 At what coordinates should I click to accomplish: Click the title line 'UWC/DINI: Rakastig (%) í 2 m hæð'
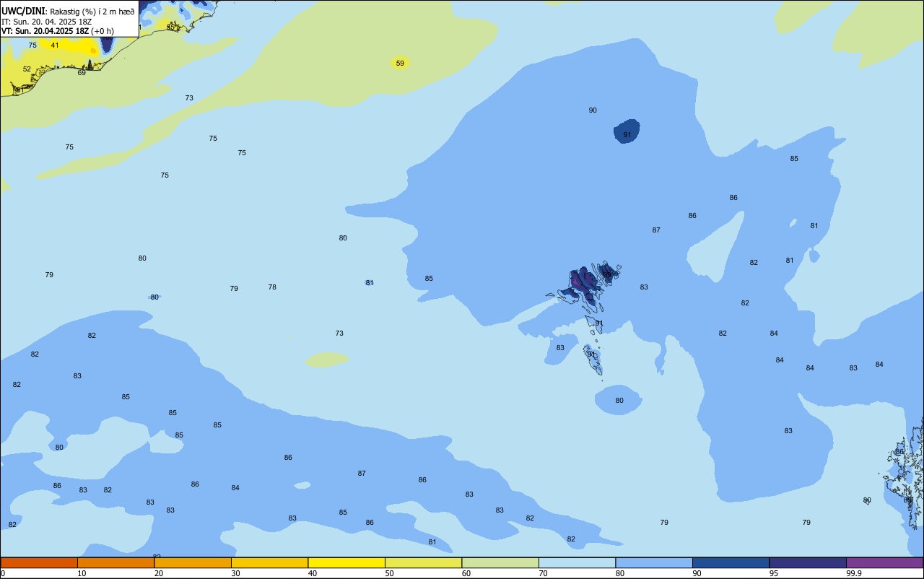(68, 11)
